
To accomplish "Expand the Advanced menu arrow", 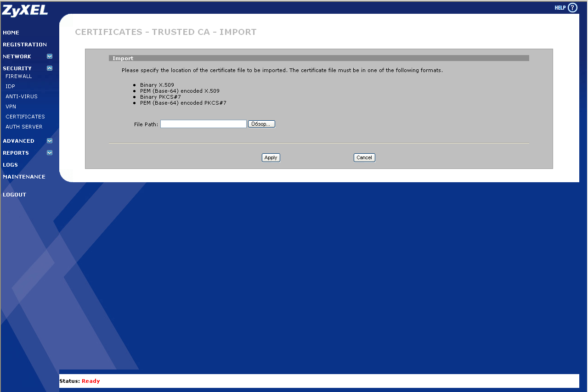I will (x=50, y=141).
